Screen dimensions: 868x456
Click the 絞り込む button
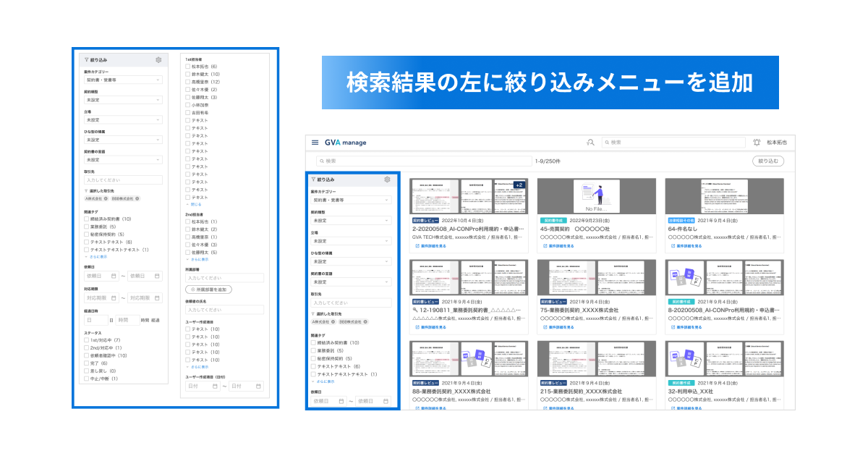[768, 161]
